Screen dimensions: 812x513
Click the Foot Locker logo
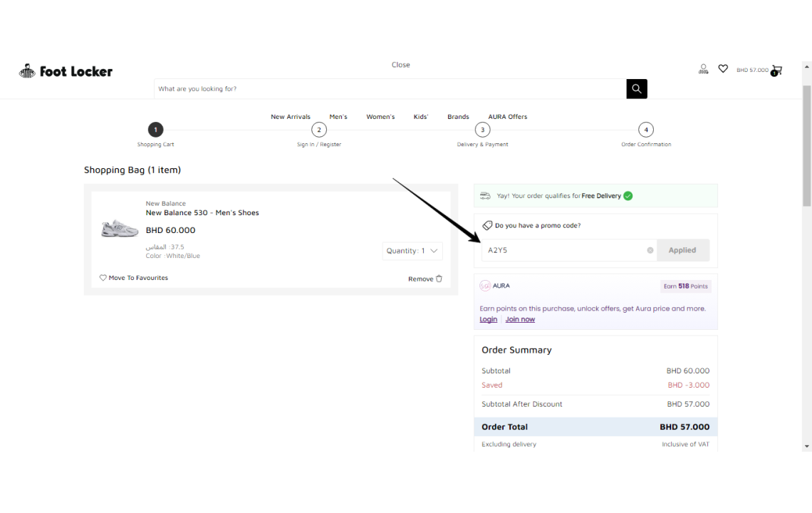click(66, 71)
